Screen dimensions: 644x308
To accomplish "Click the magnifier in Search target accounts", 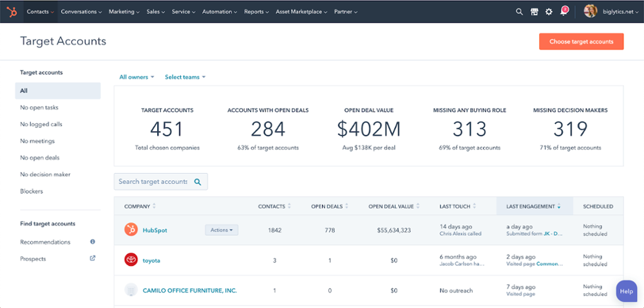I will [x=198, y=182].
